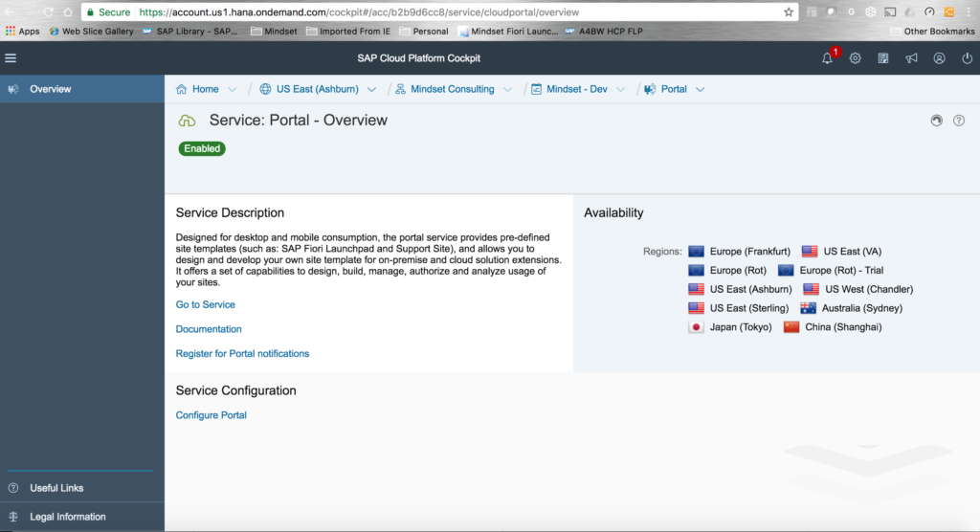Click the speedometer extension icon

[x=929, y=11]
